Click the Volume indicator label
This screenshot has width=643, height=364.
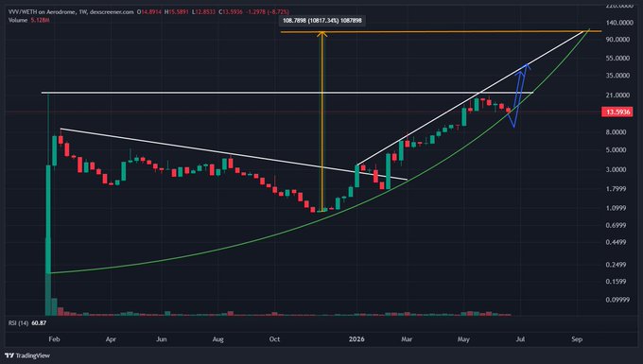tap(18, 20)
